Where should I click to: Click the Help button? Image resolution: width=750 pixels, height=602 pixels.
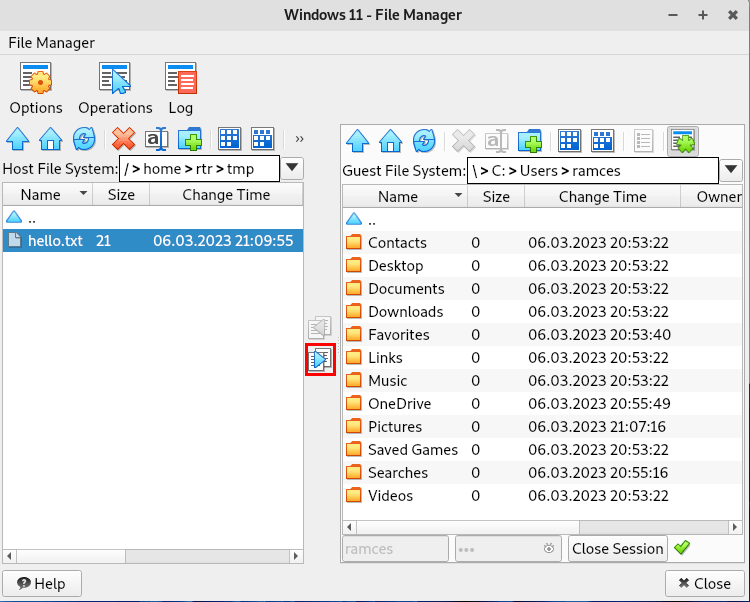coord(42,583)
